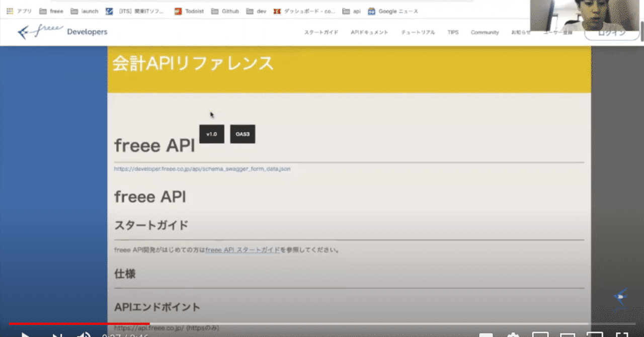The height and width of the screenshot is (337, 644).
Task: Click the freee API heading below the URL
Action: (150, 197)
